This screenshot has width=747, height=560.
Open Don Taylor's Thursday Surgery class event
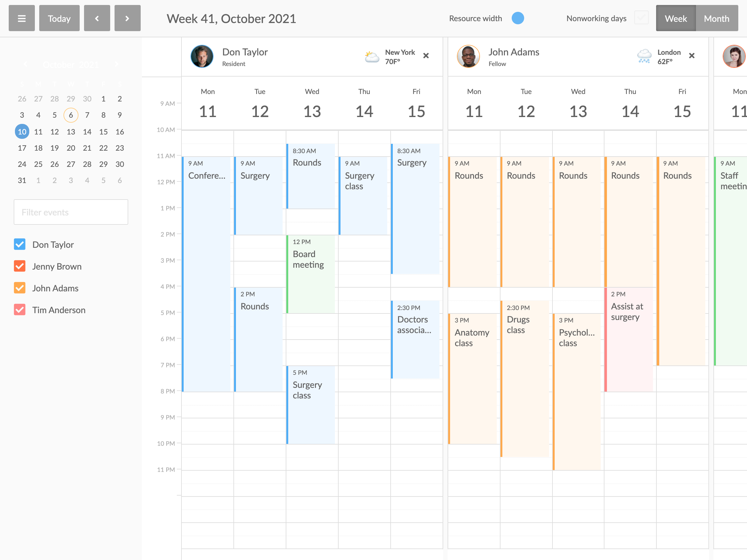pyautogui.click(x=363, y=195)
